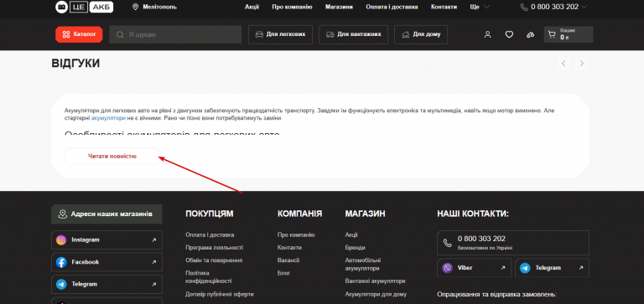Click the Я шукаю search field
The image size is (644, 304).
[175, 34]
